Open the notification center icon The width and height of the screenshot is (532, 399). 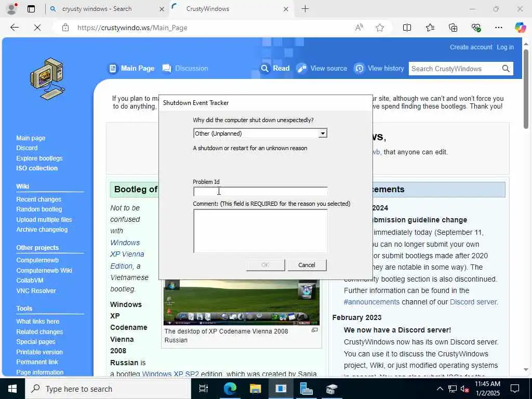[x=515, y=389]
